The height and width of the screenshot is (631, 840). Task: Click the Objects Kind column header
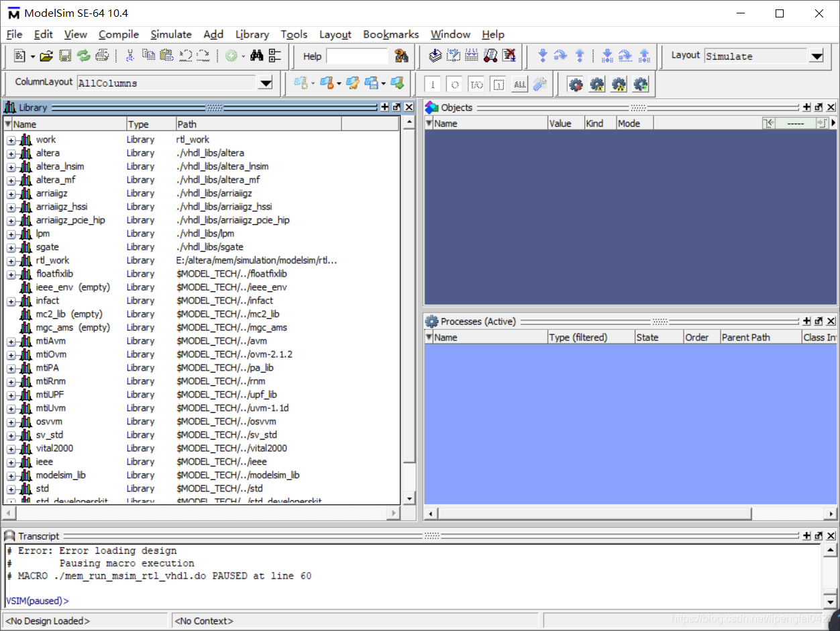(x=600, y=124)
